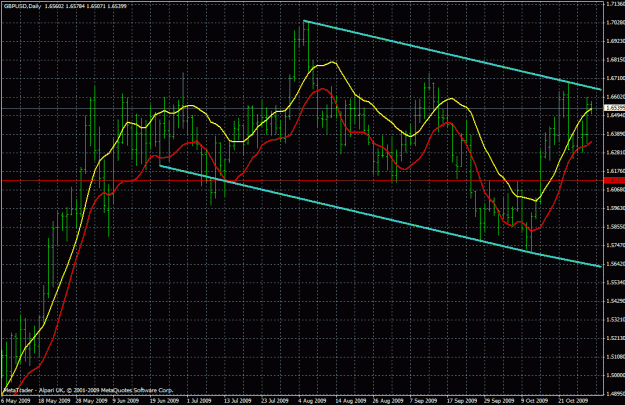Select the red horizontal level line
Image resolution: width=625 pixels, height=405 pixels.
pyautogui.click(x=302, y=181)
